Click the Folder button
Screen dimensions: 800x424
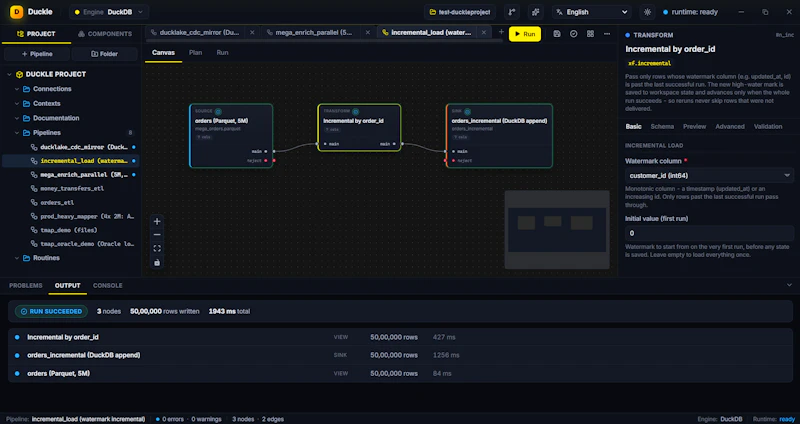tap(105, 54)
